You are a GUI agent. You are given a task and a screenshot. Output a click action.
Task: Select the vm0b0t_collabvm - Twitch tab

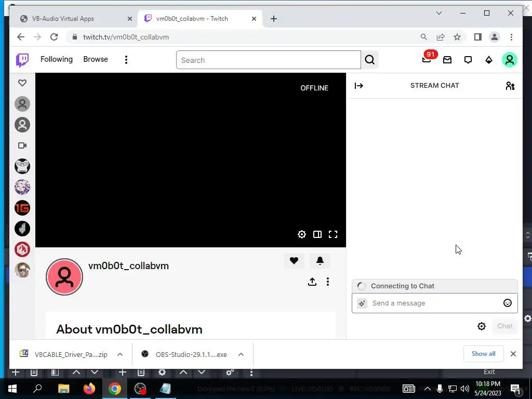coord(192,19)
